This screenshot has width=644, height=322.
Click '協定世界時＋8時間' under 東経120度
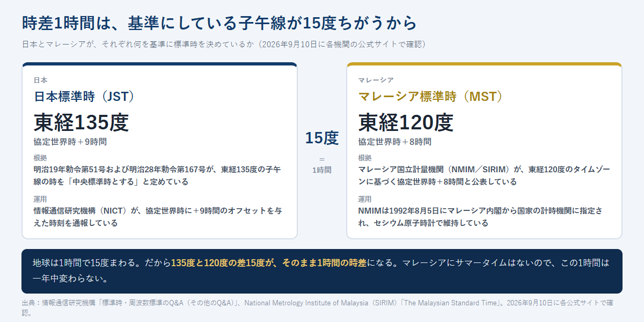(394, 142)
